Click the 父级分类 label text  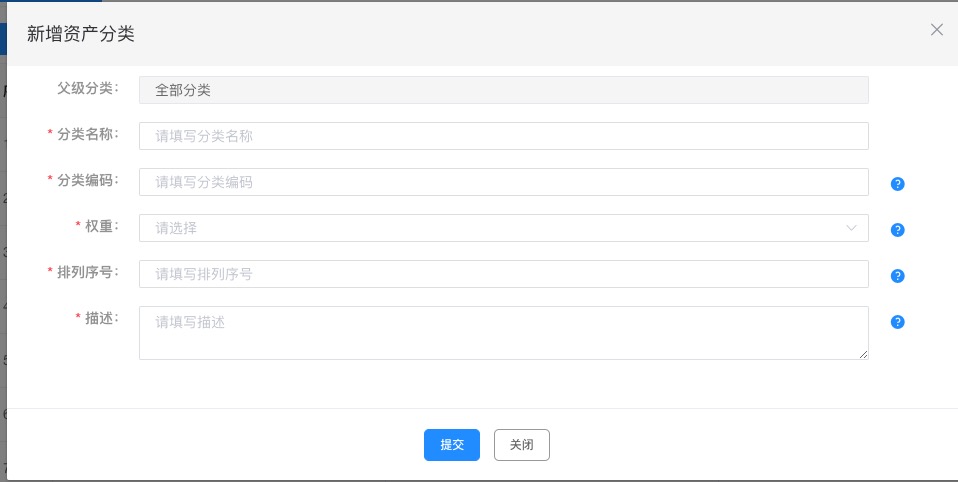pos(87,89)
